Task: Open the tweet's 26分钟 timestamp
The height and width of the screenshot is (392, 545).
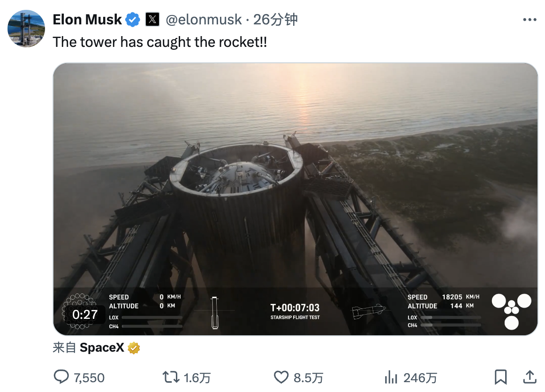Action: point(275,20)
